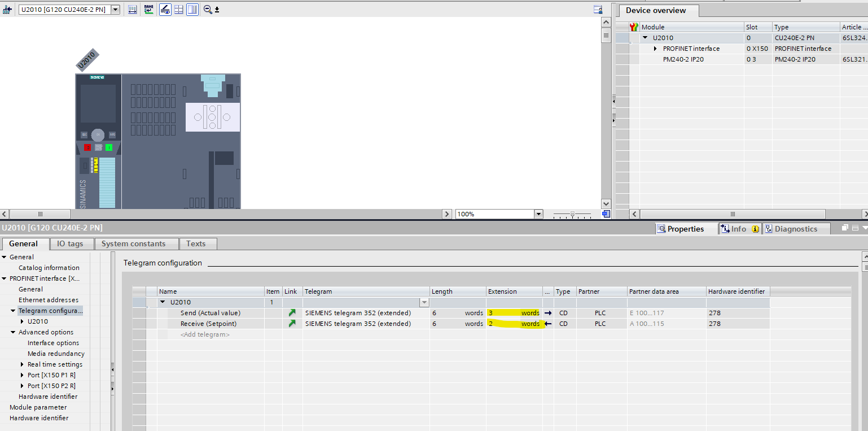Switch to the IO tags tab

[70, 243]
